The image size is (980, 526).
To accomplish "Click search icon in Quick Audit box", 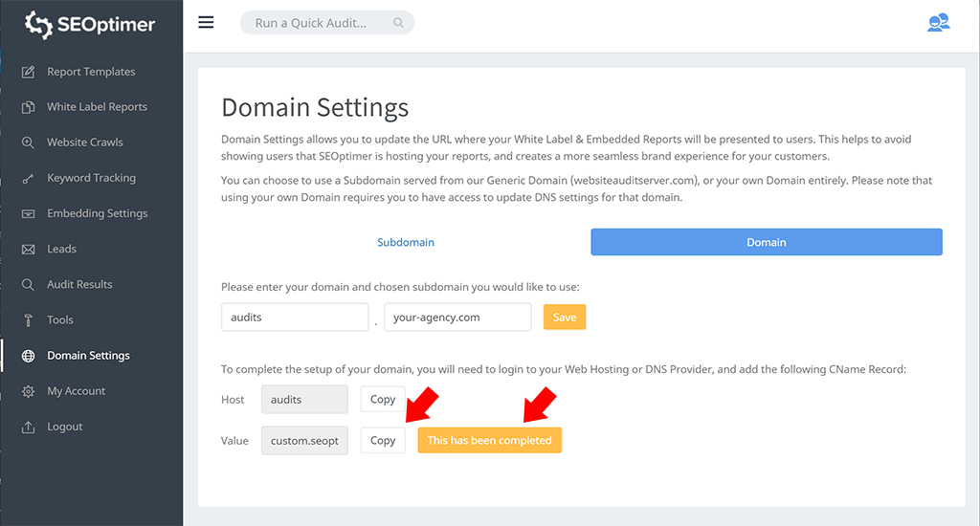I will pos(398,23).
